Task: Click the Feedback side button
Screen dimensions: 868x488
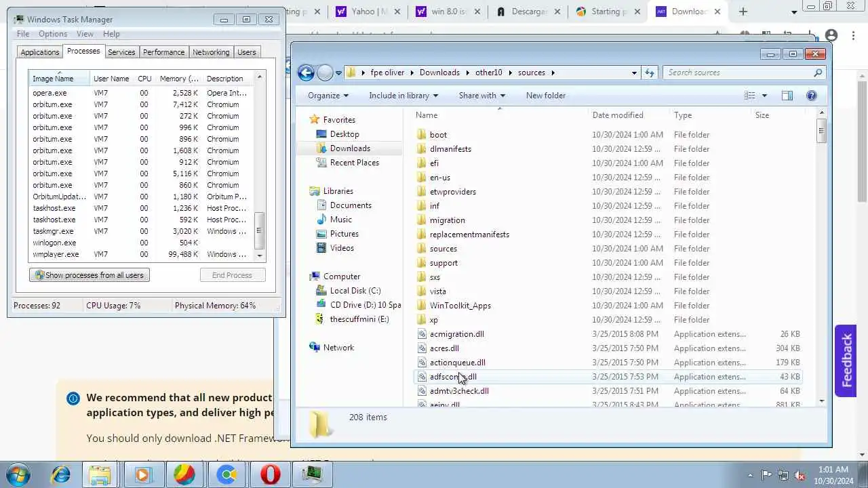Action: click(846, 361)
